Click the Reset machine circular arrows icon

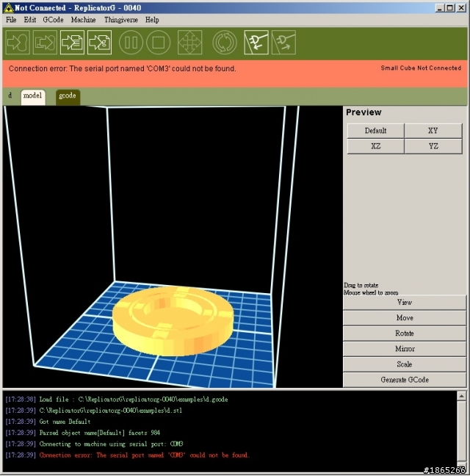pos(225,42)
